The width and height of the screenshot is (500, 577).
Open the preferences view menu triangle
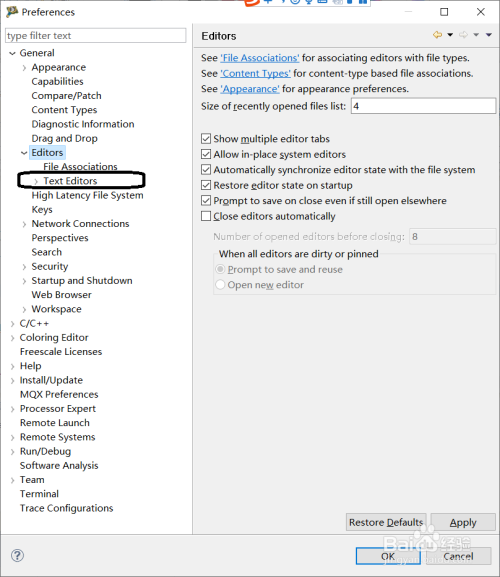(489, 35)
